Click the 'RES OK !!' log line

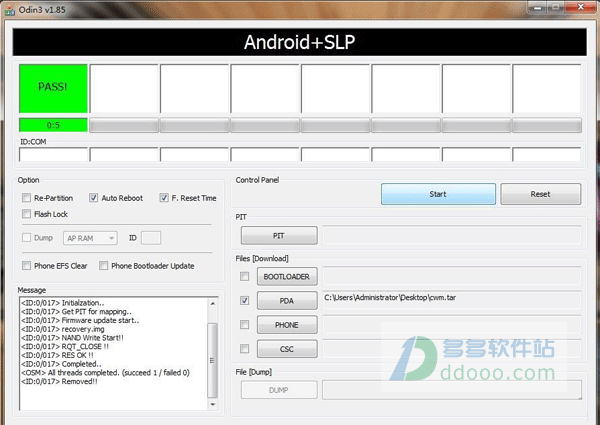(x=57, y=355)
